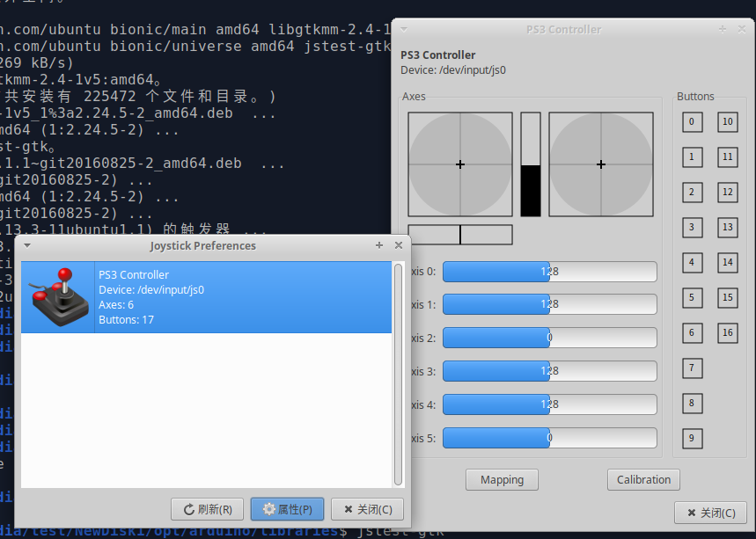Click the Axis 5 progress bar
The width and height of the screenshot is (756, 539).
[x=550, y=438]
